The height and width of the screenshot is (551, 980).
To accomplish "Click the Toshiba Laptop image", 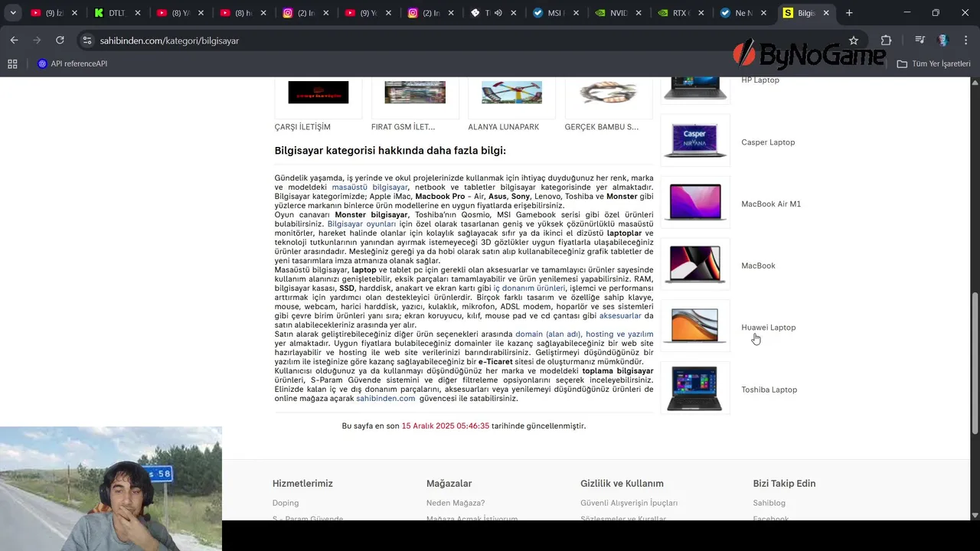I will [x=695, y=388].
